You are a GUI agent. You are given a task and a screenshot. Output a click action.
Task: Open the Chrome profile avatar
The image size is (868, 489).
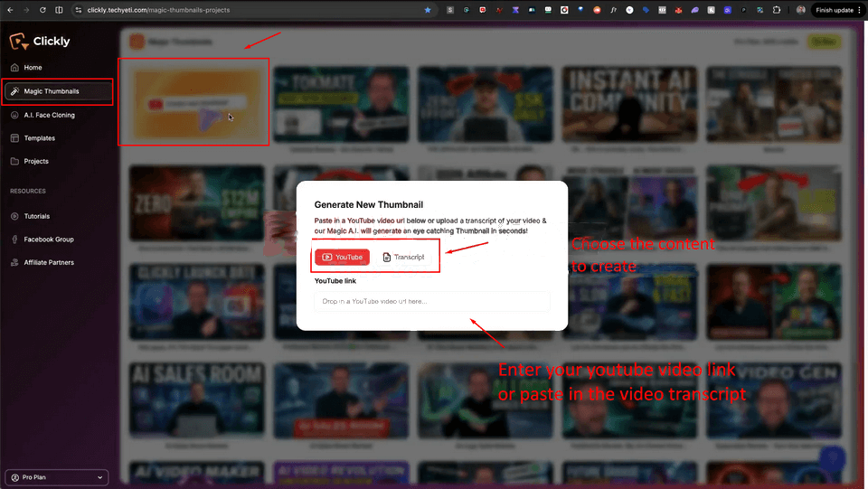pos(800,10)
